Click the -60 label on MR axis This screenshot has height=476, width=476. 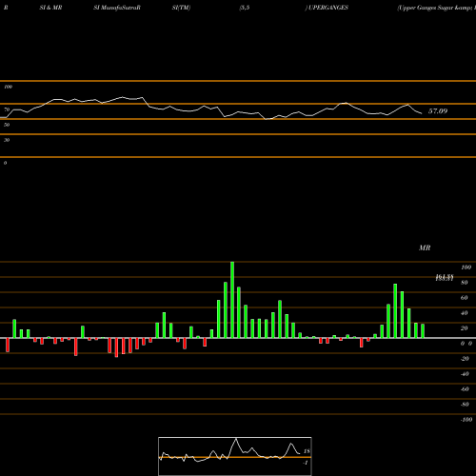click(465, 389)
